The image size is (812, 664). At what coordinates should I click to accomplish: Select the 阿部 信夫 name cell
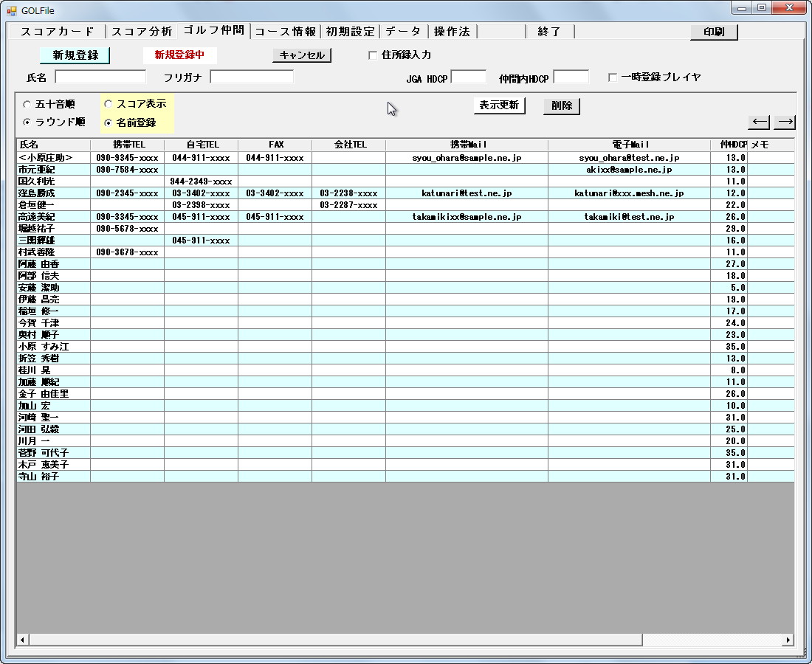click(x=53, y=276)
